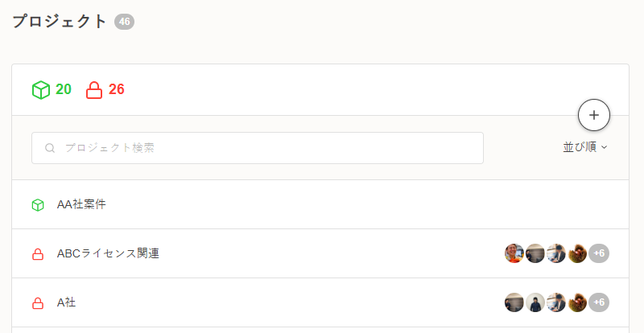
Task: Filter by the red 26 count
Action: click(x=116, y=89)
